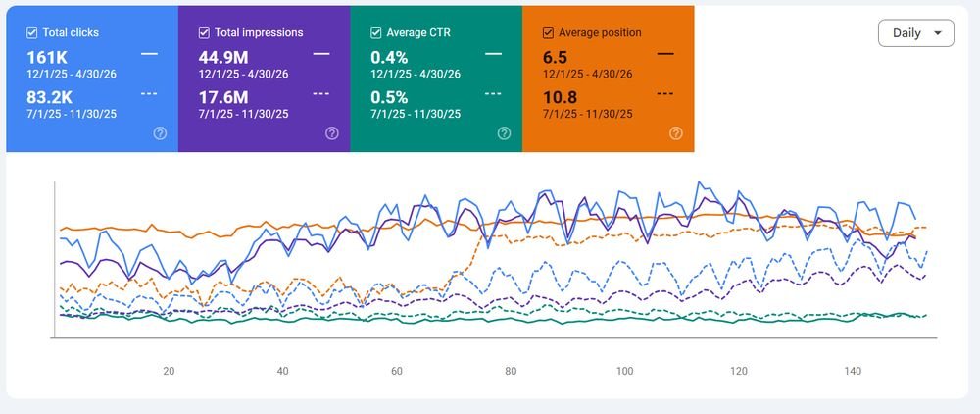980x414 pixels.
Task: Click the solid line legend on clicks card
Action: click(x=149, y=54)
